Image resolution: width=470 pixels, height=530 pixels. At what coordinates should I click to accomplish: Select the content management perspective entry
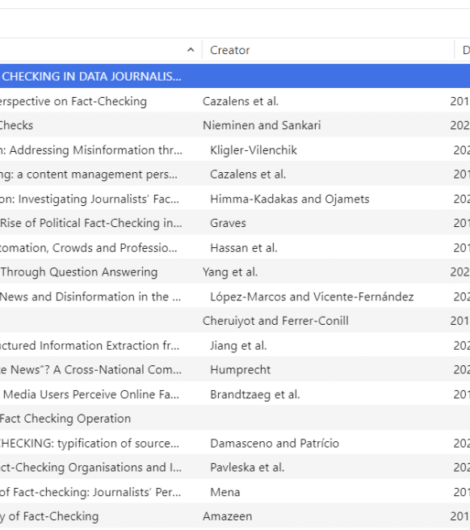[235, 174]
